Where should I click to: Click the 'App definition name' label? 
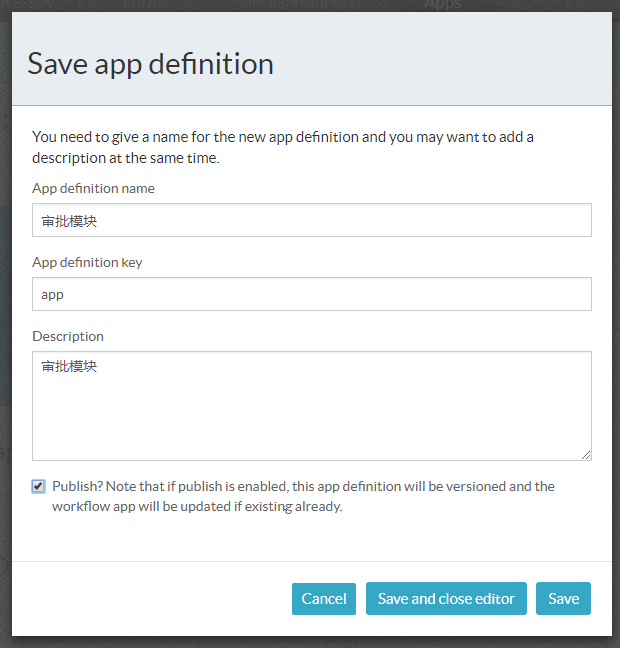tap(93, 188)
